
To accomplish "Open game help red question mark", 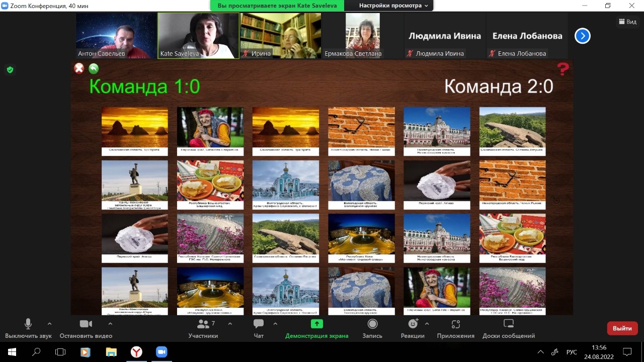I will pos(563,69).
